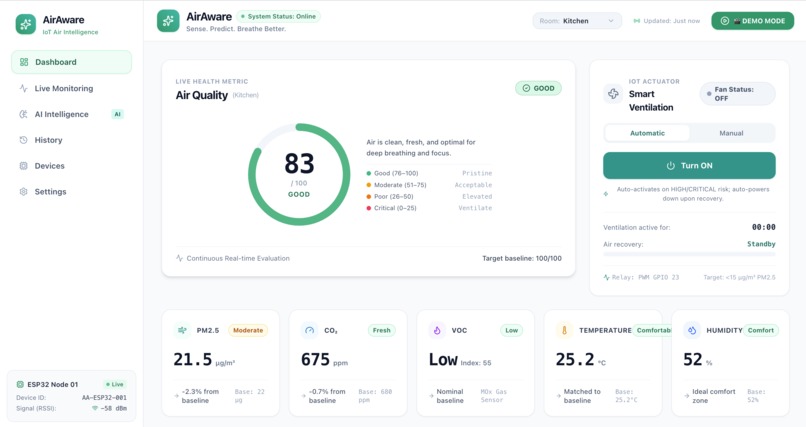The width and height of the screenshot is (806, 427).
Task: Switch ventilation to Automatic mode
Action: pos(647,133)
